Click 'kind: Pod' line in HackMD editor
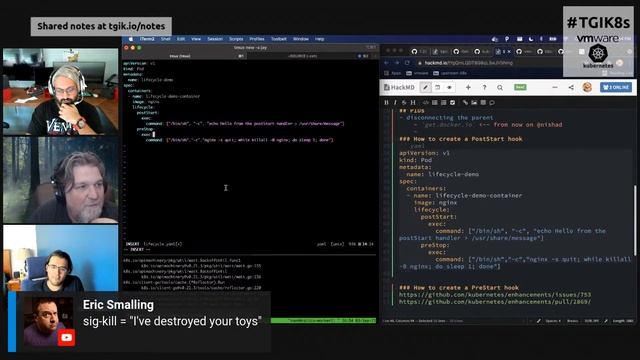Viewport: 640px width, 360px height. (415, 160)
